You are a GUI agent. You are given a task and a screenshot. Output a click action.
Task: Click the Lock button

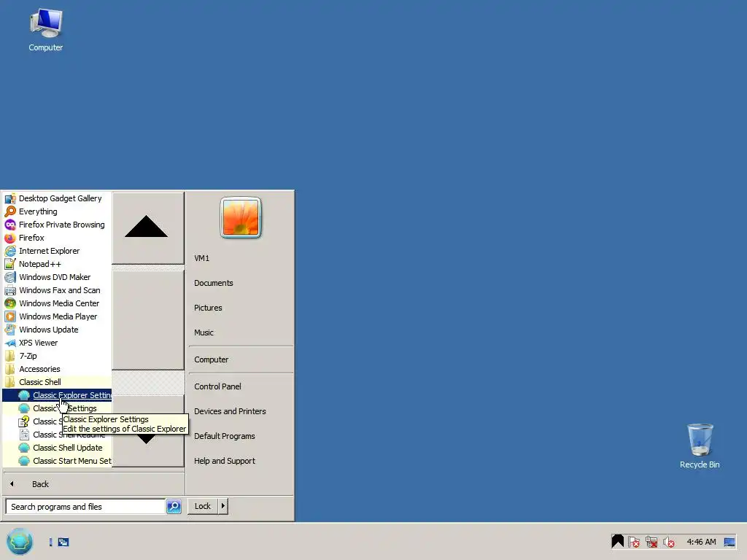(x=203, y=506)
